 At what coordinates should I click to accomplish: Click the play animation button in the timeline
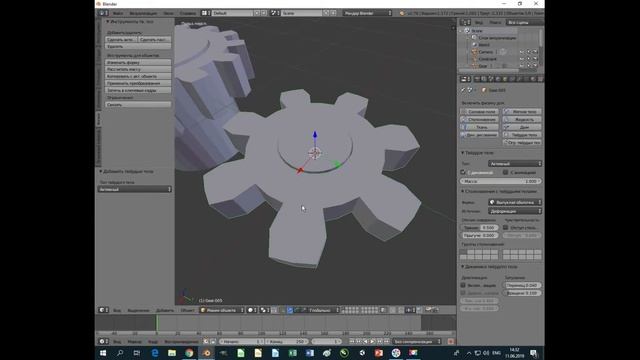372,341
